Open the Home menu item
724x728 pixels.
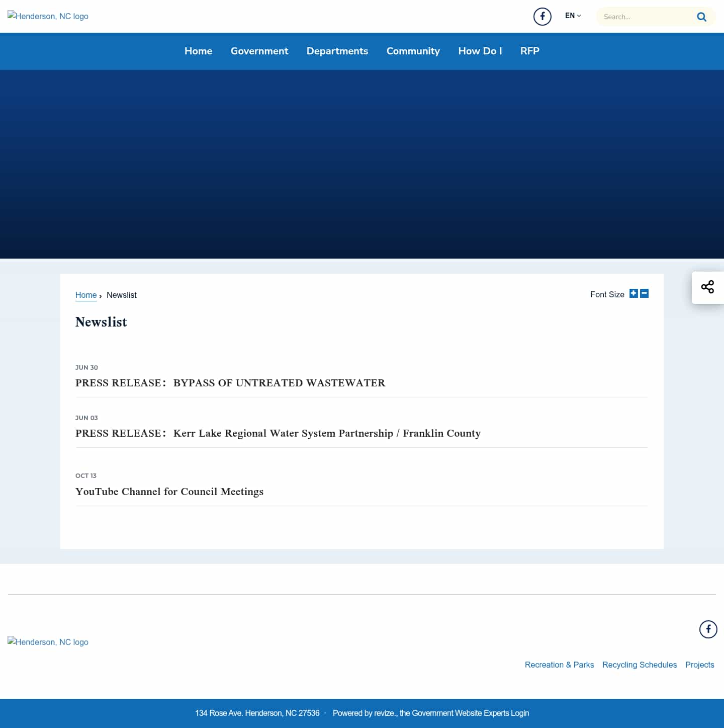pyautogui.click(x=198, y=51)
